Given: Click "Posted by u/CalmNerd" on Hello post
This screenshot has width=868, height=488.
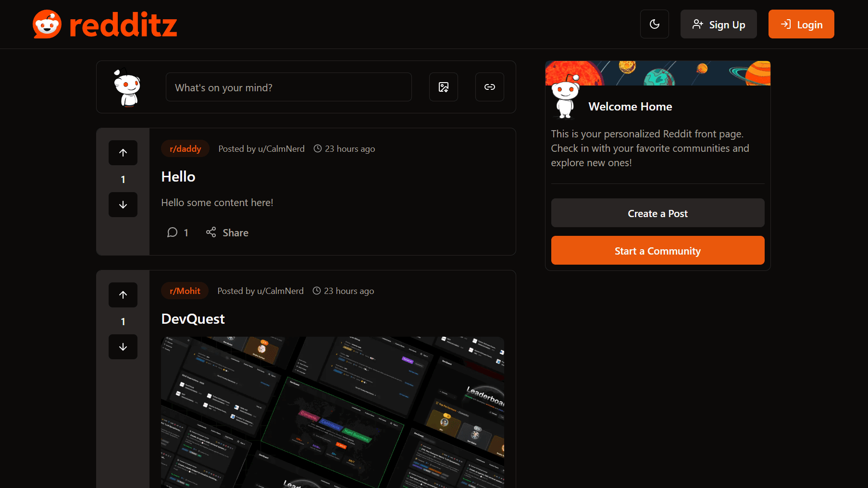Looking at the screenshot, I should [x=261, y=149].
